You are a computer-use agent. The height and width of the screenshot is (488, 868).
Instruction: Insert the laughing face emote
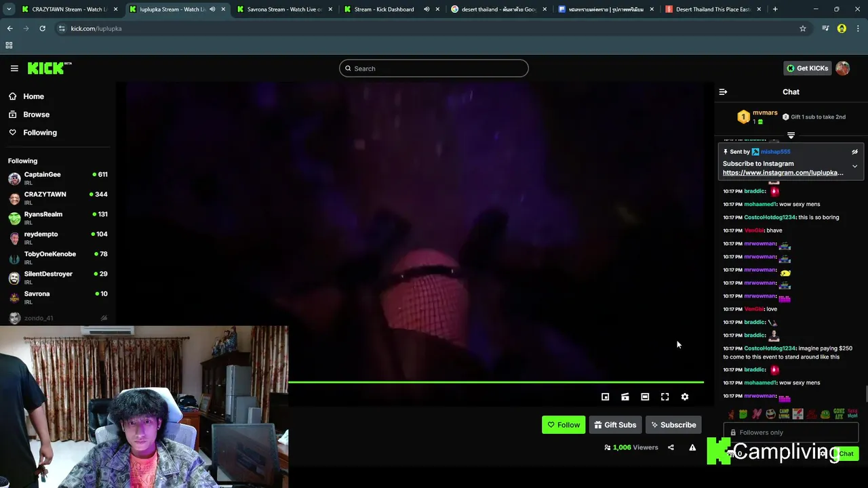tap(770, 414)
